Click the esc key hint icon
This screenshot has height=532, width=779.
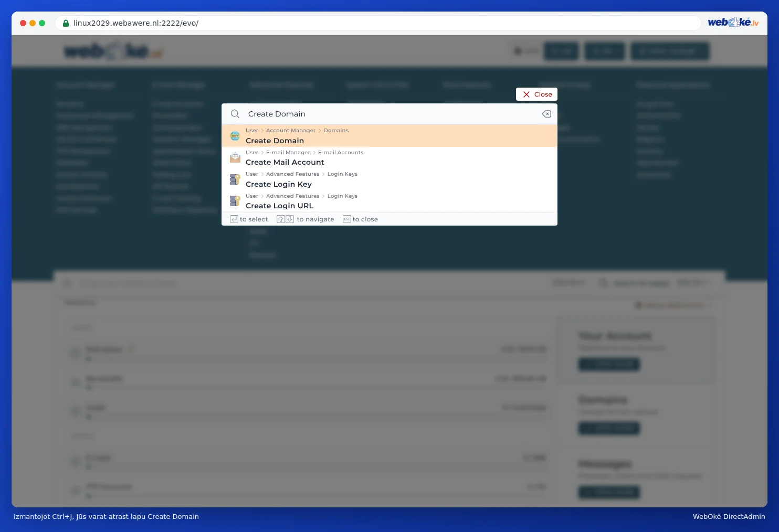tap(347, 219)
